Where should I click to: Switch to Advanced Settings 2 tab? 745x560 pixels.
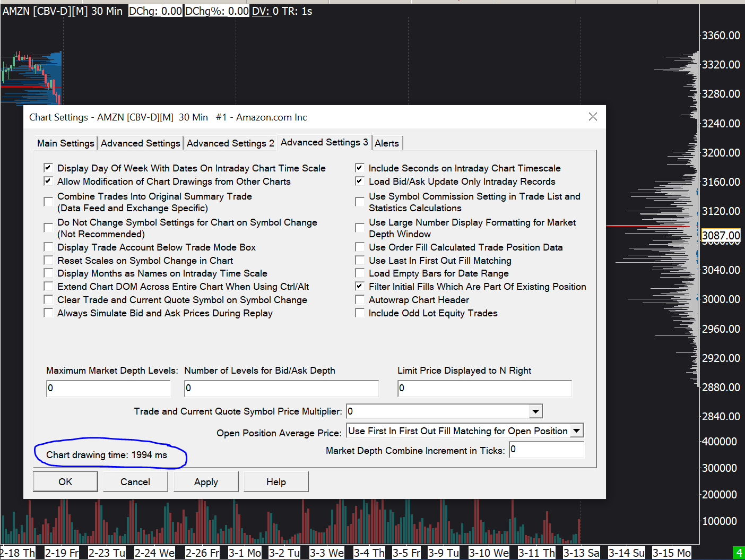coord(230,143)
